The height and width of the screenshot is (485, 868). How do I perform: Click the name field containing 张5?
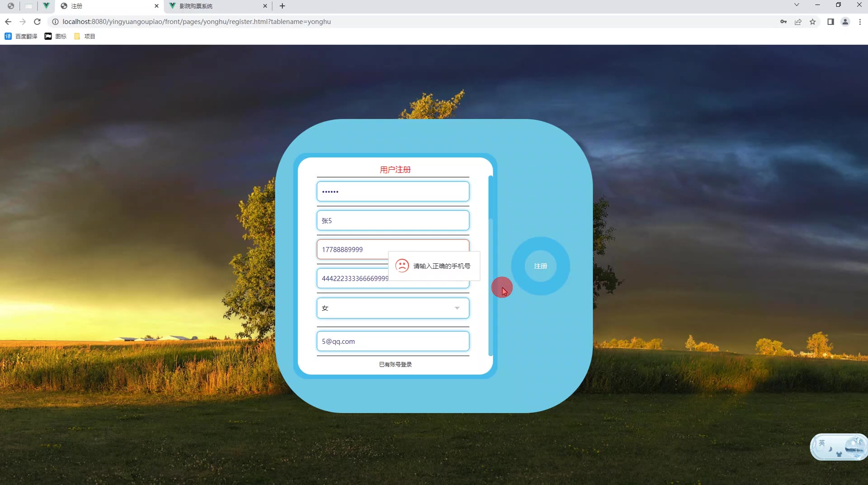pyautogui.click(x=393, y=220)
